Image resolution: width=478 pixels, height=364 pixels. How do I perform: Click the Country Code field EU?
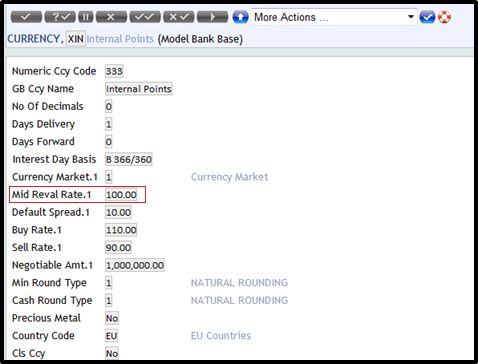tap(111, 336)
